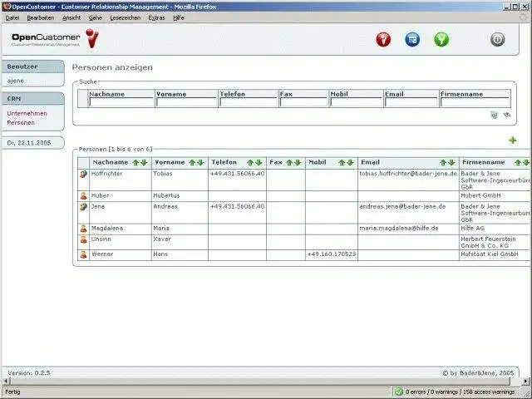Image resolution: width=532 pixels, height=399 pixels.
Task: Open the Unternehmen link in CRM
Action: click(x=27, y=113)
